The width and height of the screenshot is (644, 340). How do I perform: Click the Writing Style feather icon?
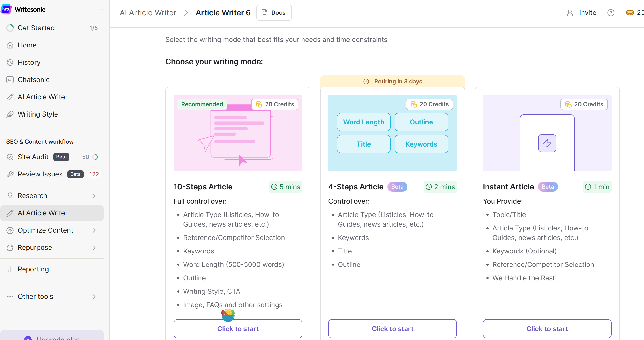[10, 114]
